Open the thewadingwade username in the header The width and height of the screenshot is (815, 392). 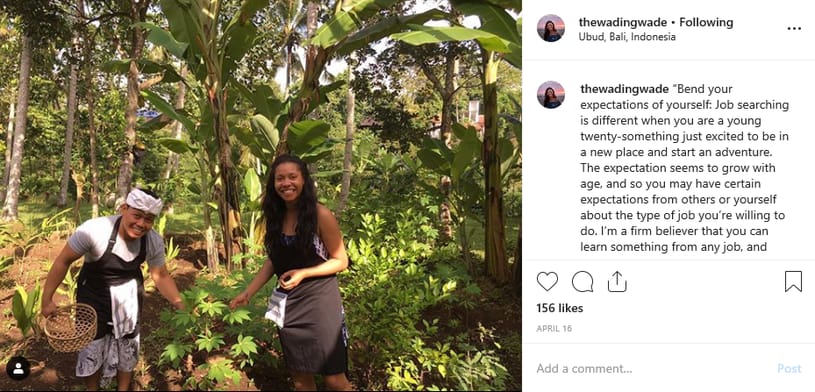623,22
